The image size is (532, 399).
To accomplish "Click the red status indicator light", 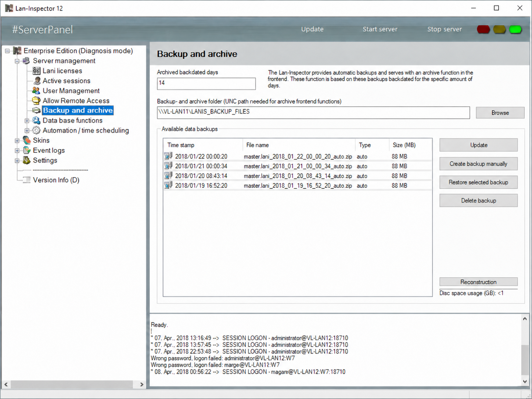I will tap(483, 29).
